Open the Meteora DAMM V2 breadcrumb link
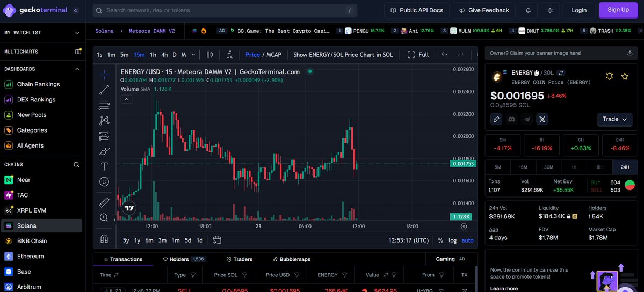 [152, 31]
